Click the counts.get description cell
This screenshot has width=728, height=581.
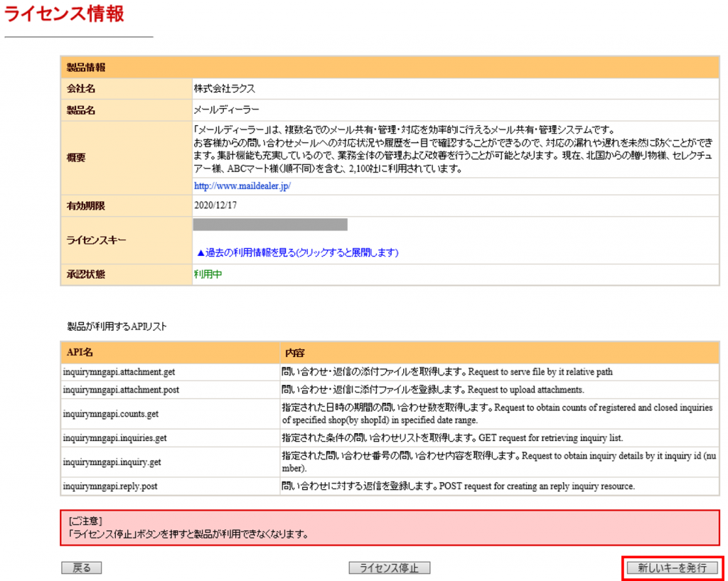(x=500, y=414)
